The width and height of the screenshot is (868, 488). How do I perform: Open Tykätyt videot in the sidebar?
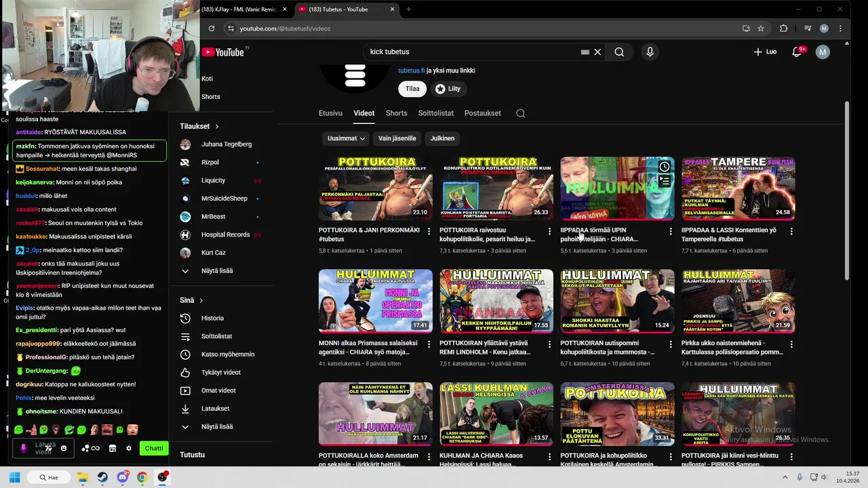[x=220, y=373]
